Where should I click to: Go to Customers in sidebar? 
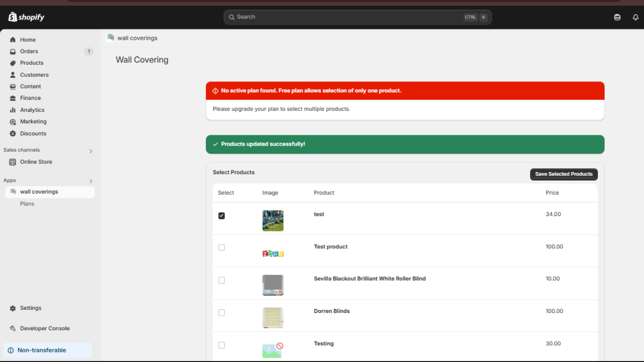tap(34, 75)
